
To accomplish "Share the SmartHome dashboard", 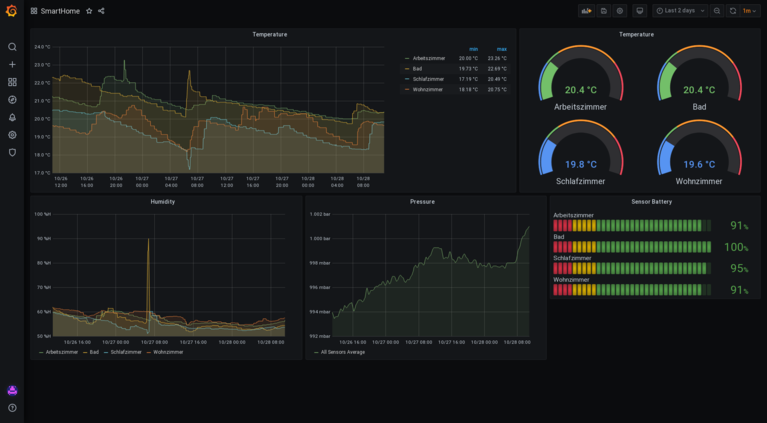I will (101, 11).
